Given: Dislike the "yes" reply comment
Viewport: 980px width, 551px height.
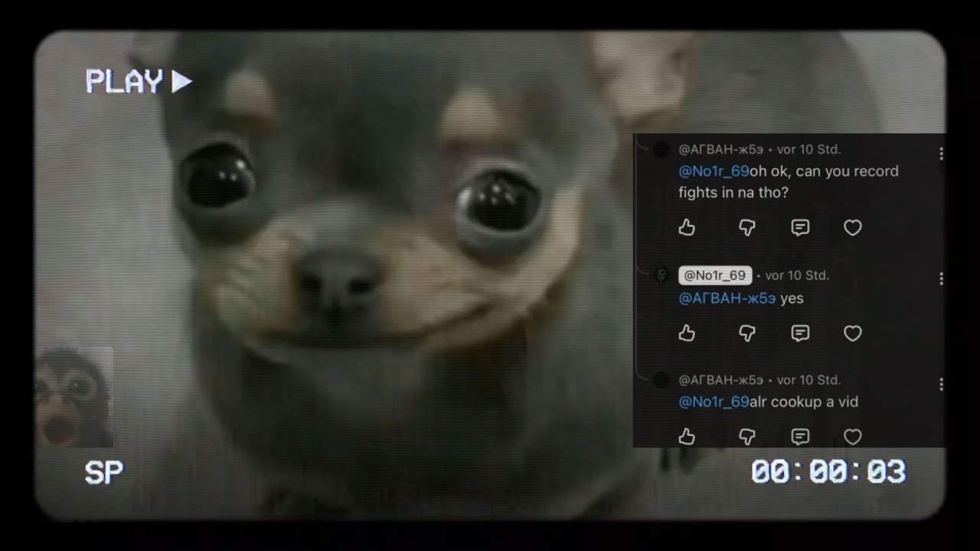Looking at the screenshot, I should pos(746,333).
